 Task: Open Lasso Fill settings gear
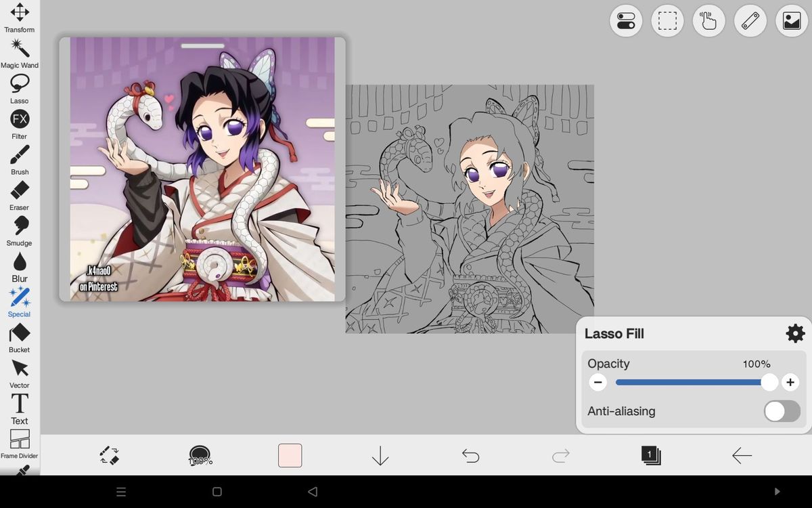click(x=795, y=333)
